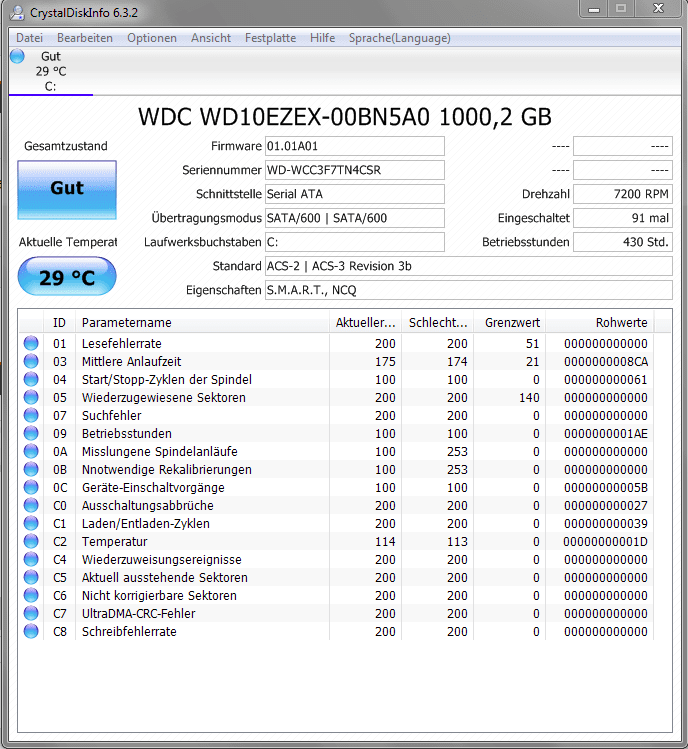Screen dimensions: 688x749
Task: Click the Parametername column header
Action: point(202,322)
